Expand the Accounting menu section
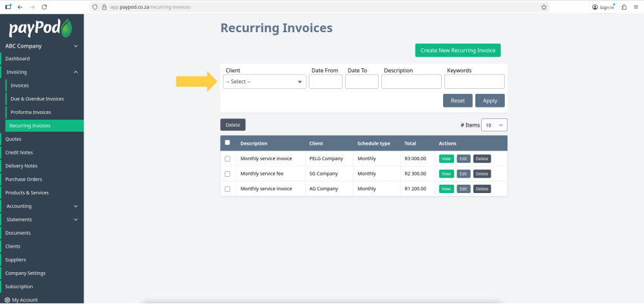Screen dimensions: 644x305 click(42, 206)
